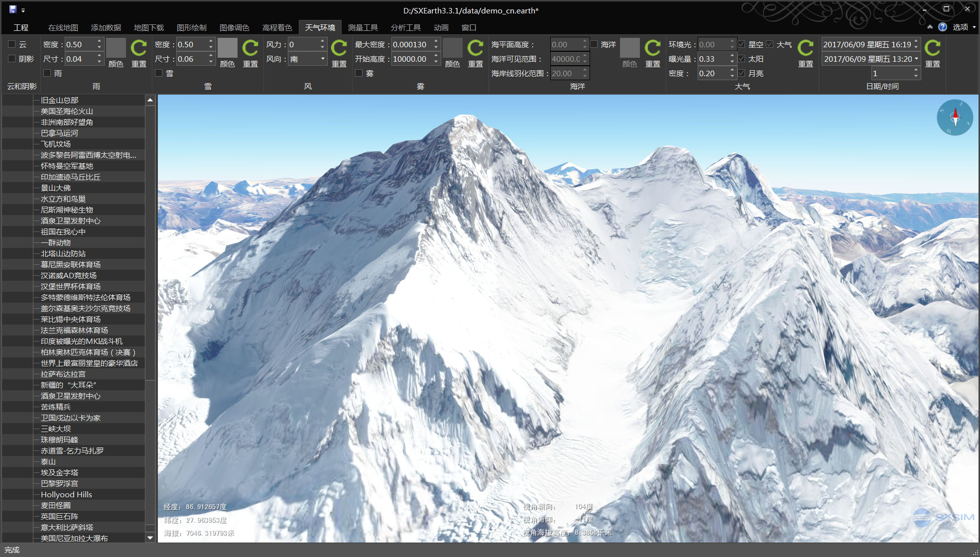
Task: Select 埃及金字塔 in the location list
Action: (x=59, y=472)
